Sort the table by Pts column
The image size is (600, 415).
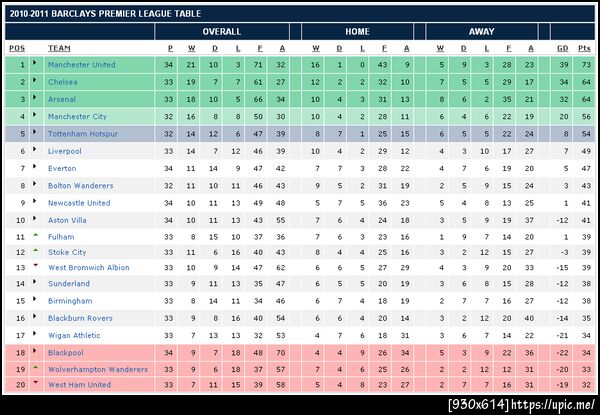coord(582,48)
